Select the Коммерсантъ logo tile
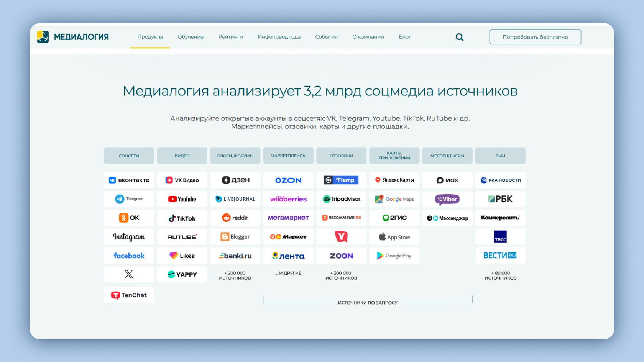 (x=501, y=218)
